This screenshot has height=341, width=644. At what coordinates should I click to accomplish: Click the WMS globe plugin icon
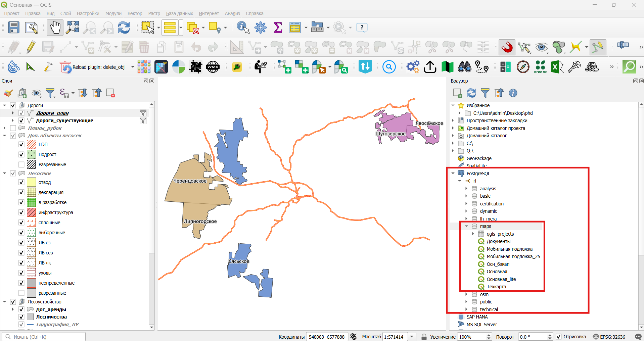pos(213,67)
